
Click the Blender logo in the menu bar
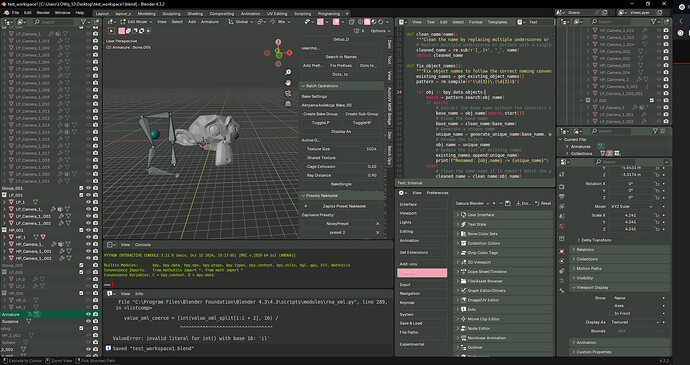pyautogui.click(x=6, y=13)
